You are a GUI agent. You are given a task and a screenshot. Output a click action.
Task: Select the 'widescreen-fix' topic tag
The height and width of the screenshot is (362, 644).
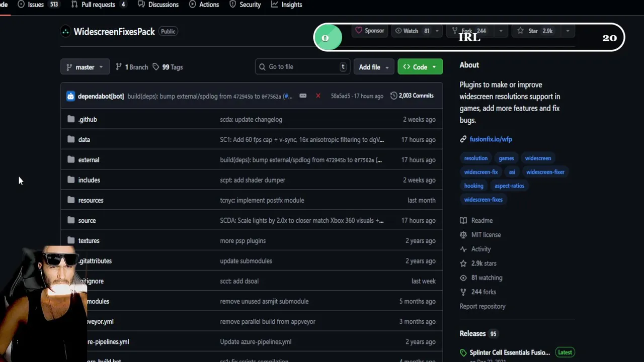[481, 172]
